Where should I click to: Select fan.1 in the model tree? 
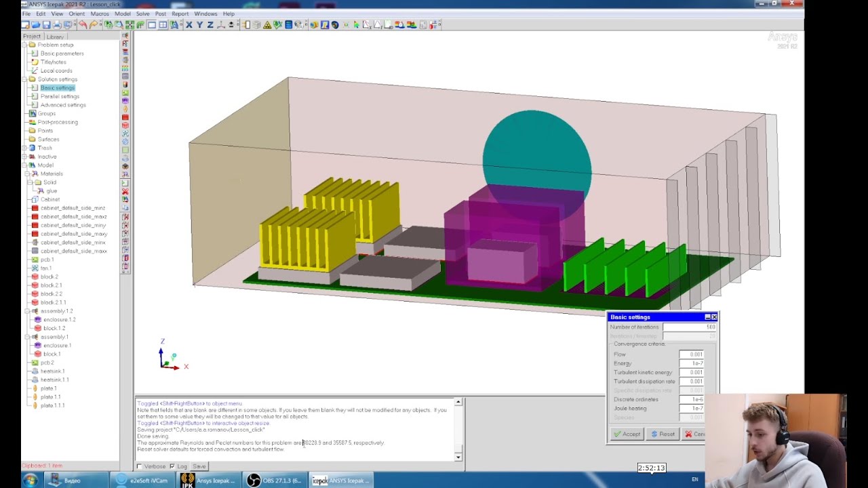pyautogui.click(x=46, y=268)
